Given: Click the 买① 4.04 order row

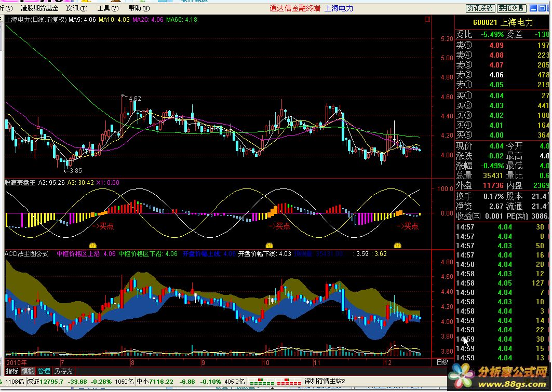Looking at the screenshot, I should coord(502,96).
